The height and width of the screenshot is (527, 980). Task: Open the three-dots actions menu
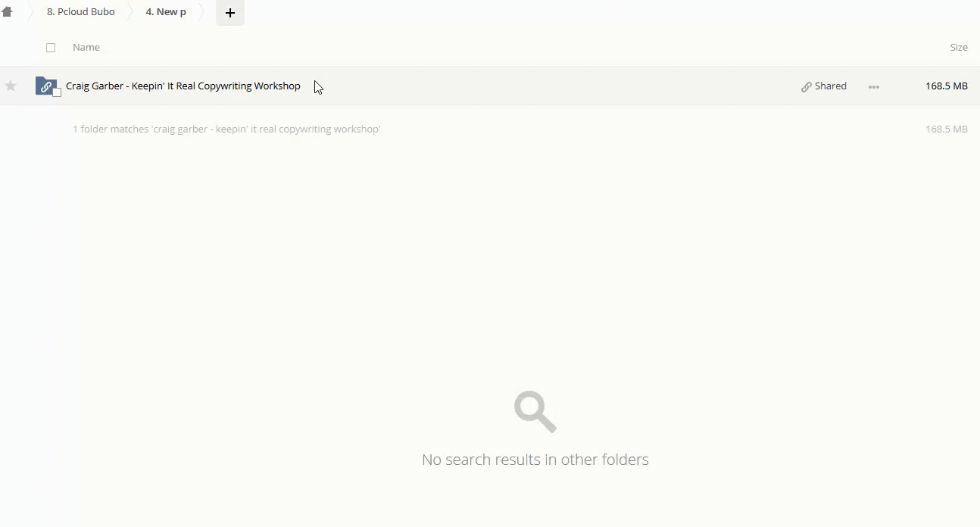tap(874, 87)
